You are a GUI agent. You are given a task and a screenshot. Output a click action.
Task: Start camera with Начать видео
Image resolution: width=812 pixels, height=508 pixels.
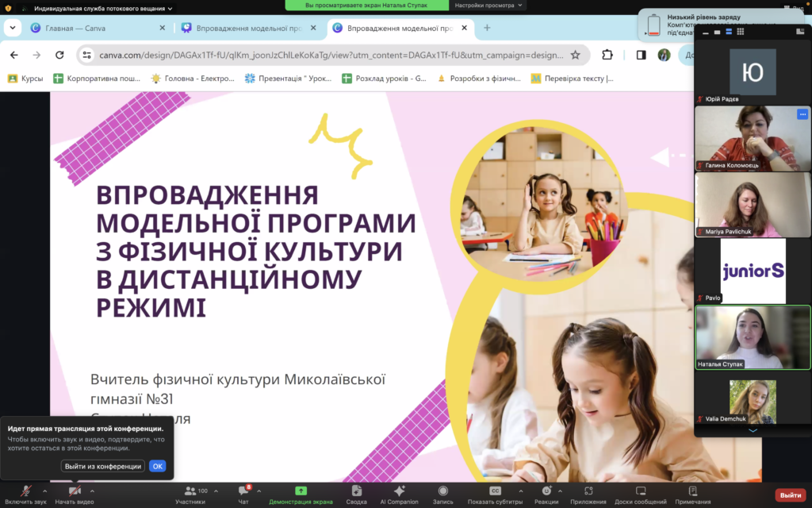click(75, 495)
